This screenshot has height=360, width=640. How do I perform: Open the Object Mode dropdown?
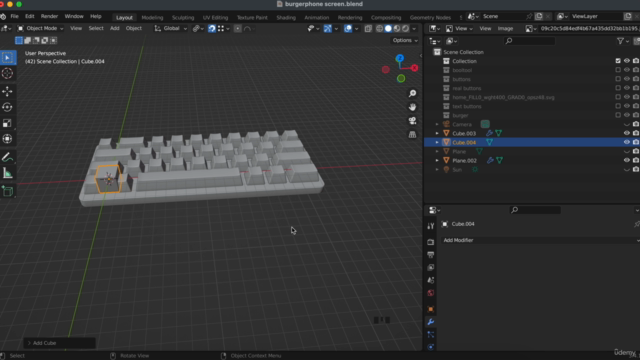[x=40, y=28]
